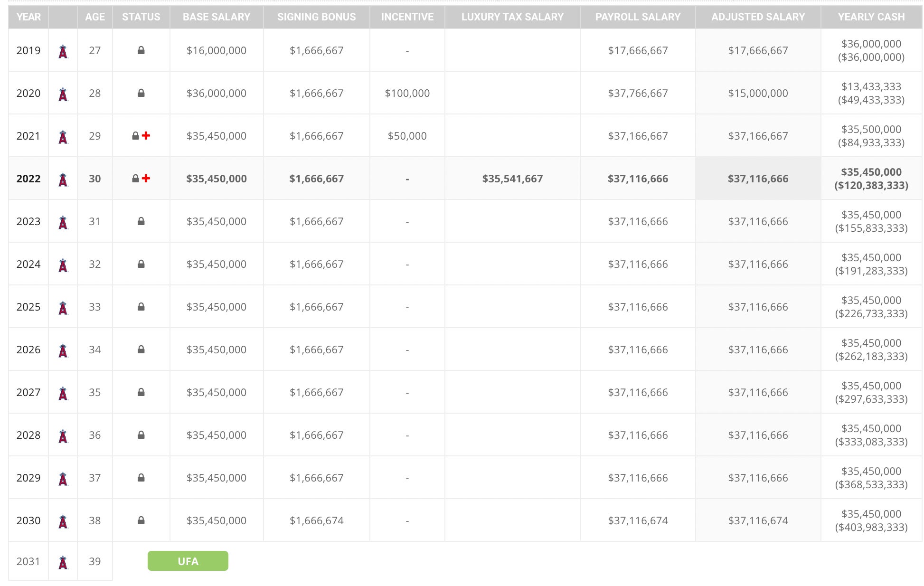Click the year 2026 cell
924x586 pixels.
[28, 350]
